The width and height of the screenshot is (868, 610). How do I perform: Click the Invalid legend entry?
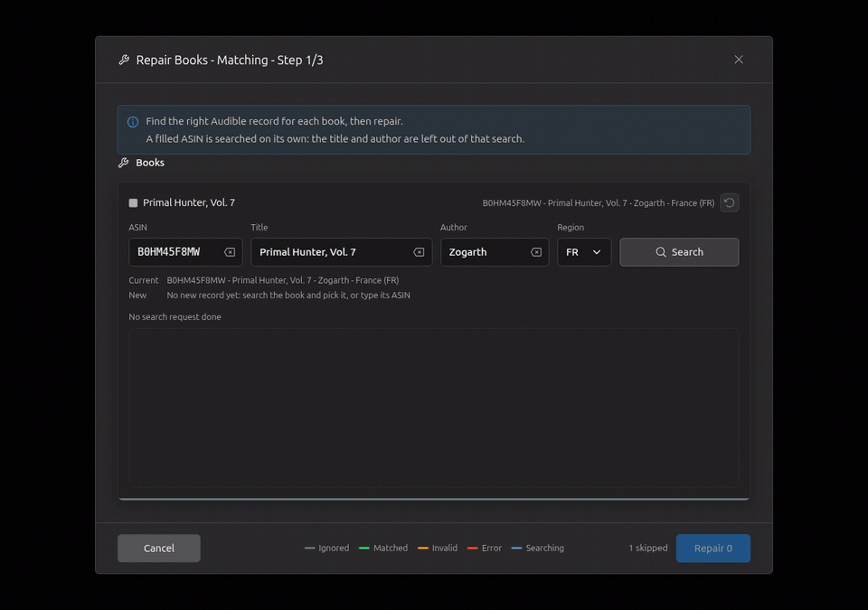coord(438,548)
